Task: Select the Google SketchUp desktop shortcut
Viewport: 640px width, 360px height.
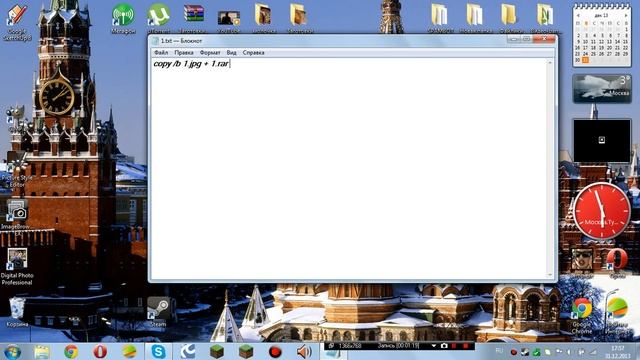Action: pos(17,22)
